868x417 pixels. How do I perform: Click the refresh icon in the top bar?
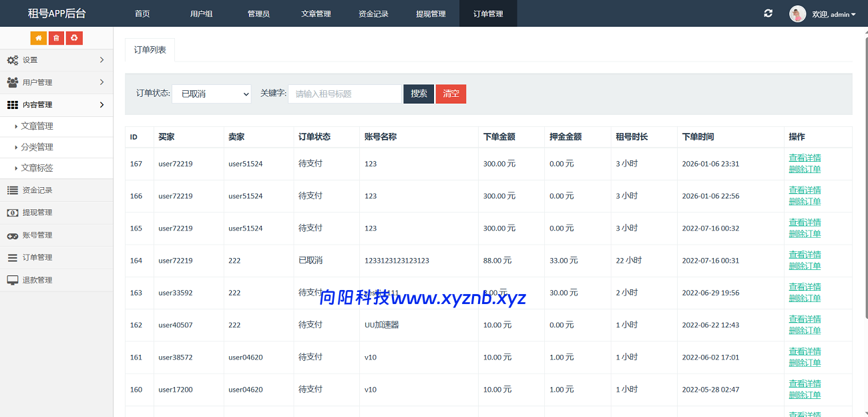[x=767, y=13]
